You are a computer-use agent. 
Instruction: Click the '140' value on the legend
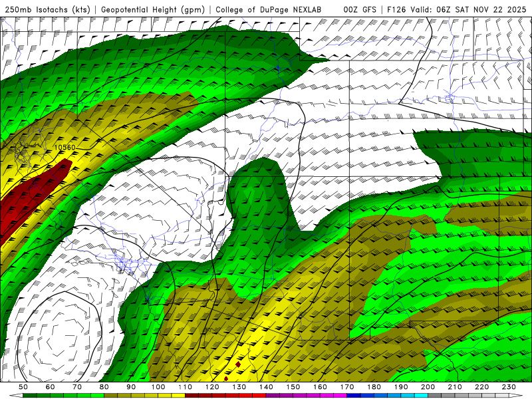266,387
